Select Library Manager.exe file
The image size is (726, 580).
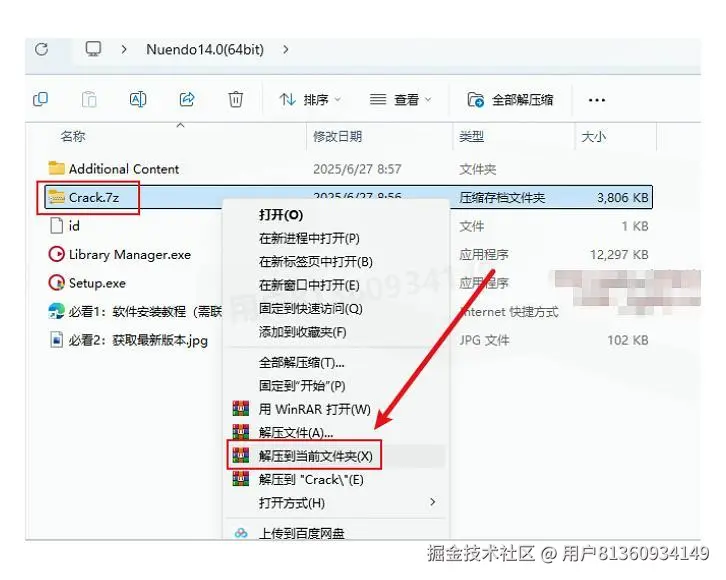130,255
